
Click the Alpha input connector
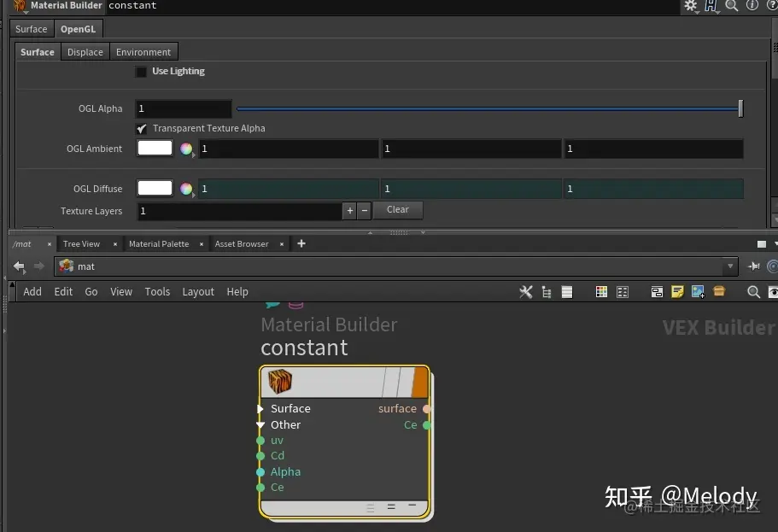(260, 472)
